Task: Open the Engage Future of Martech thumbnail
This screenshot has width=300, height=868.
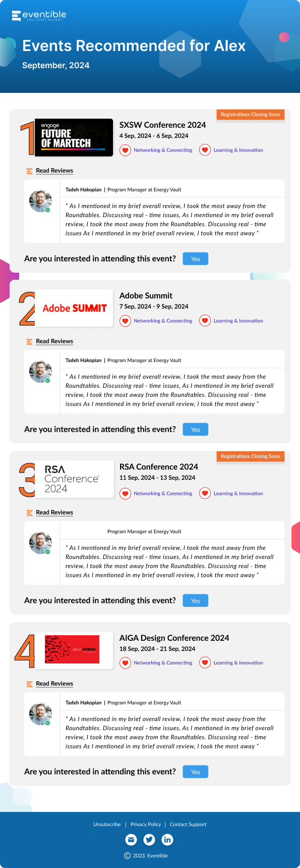Action: [x=75, y=137]
